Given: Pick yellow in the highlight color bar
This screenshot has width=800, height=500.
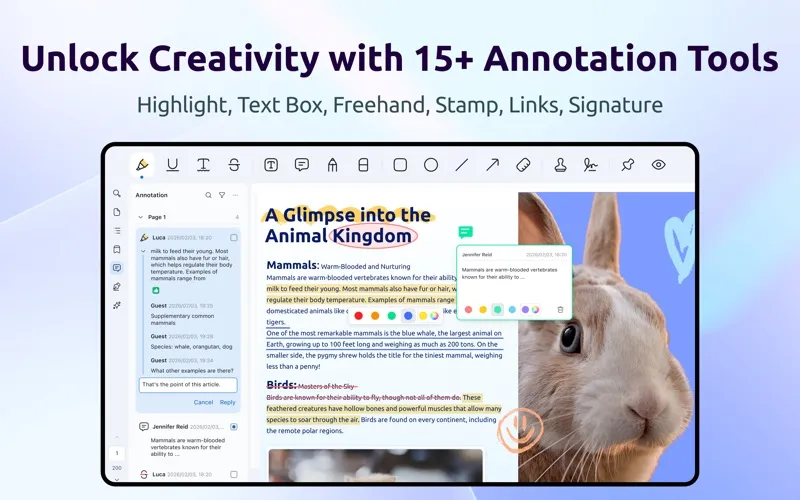Looking at the screenshot, I should pos(422,316).
